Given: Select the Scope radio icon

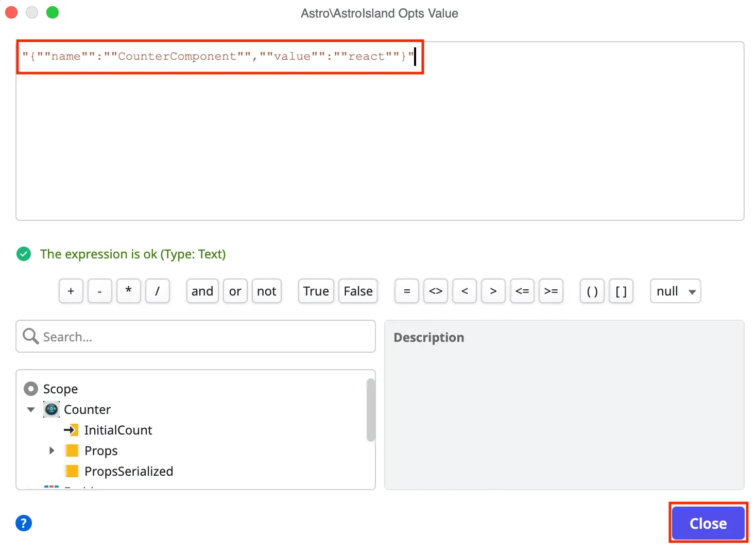Looking at the screenshot, I should pos(31,389).
